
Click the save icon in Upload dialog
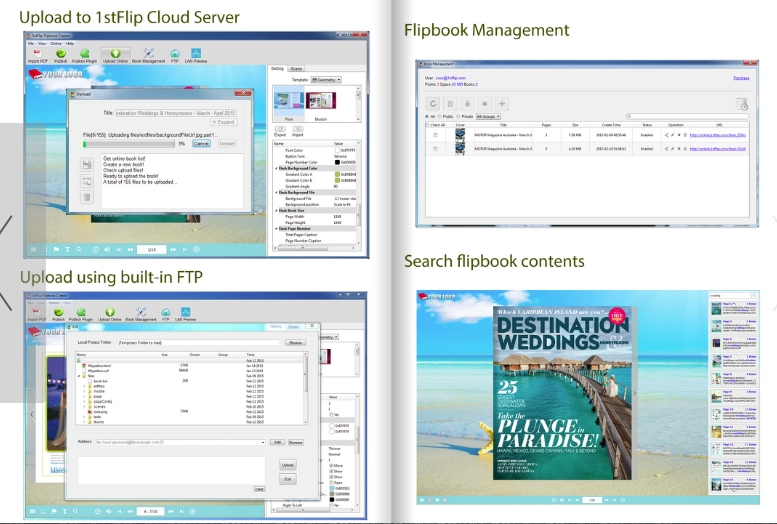pyautogui.click(x=87, y=163)
